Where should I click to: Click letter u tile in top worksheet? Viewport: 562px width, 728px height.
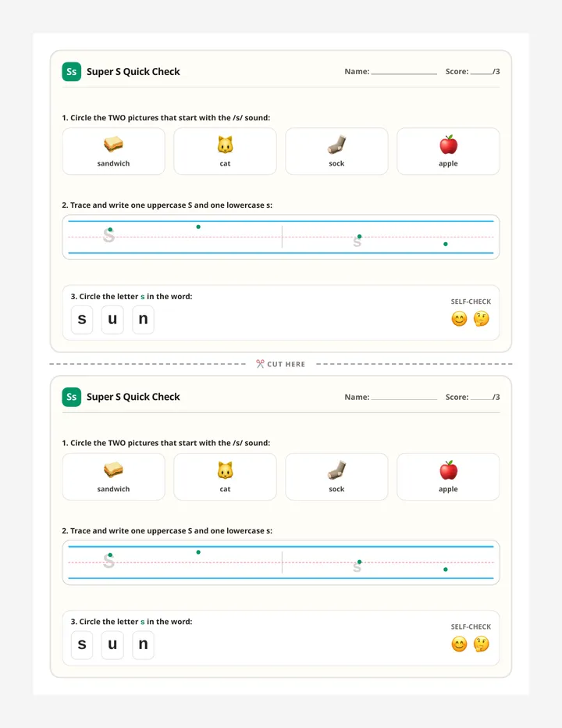112,319
